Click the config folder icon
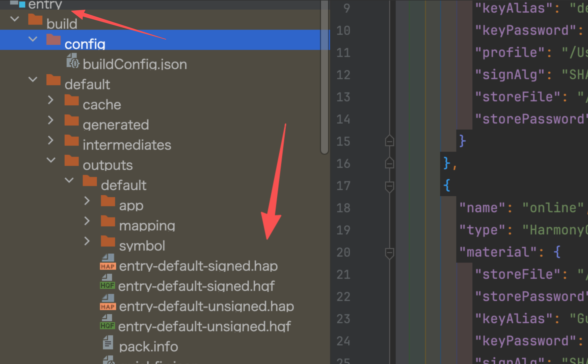The width and height of the screenshot is (588, 364). (x=54, y=40)
